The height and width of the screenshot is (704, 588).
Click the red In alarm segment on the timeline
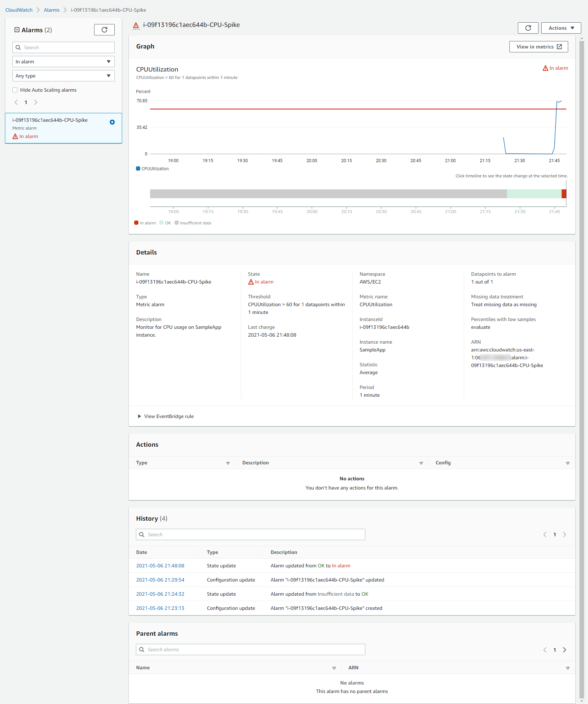(564, 194)
